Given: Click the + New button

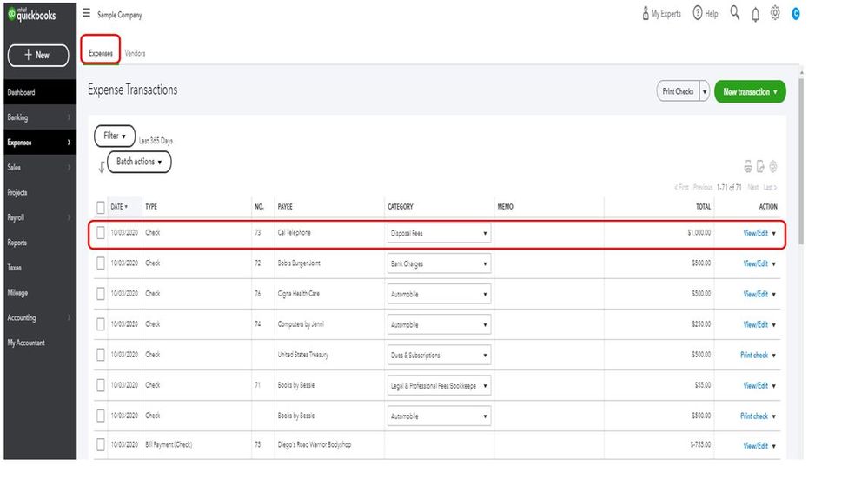Looking at the screenshot, I should coord(37,55).
